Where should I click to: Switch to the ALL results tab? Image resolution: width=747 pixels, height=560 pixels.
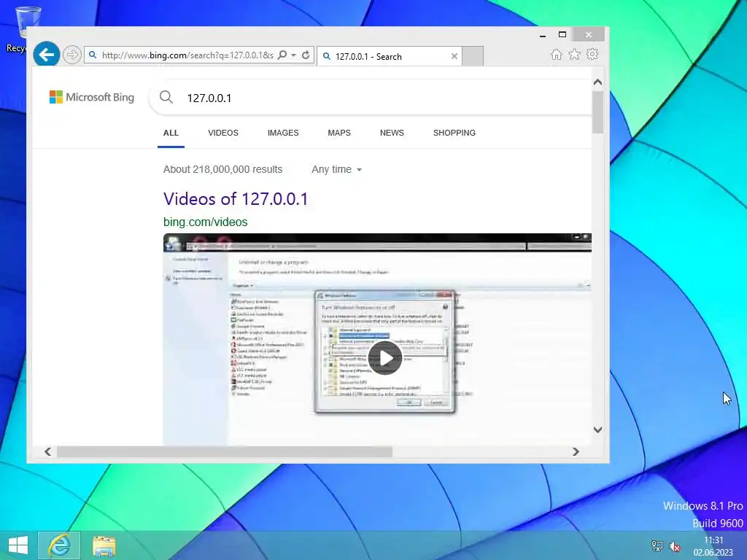171,133
